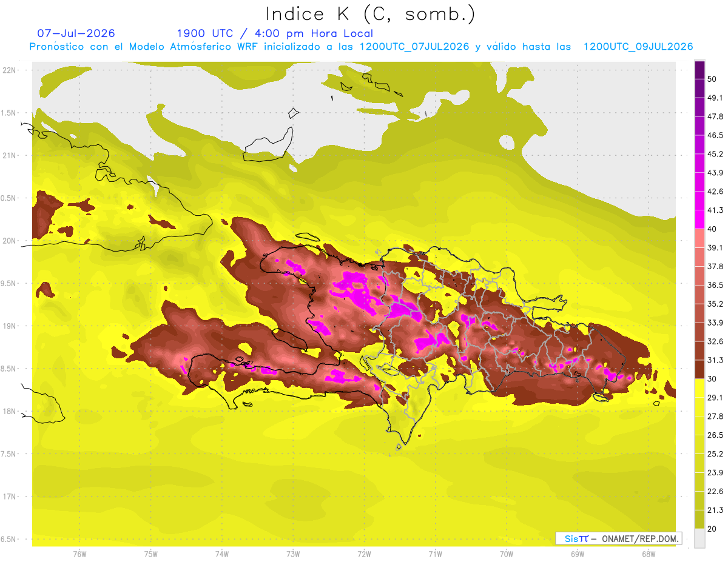The image size is (728, 562).
Task: Click the color bar label '42.6'
Action: (715, 192)
